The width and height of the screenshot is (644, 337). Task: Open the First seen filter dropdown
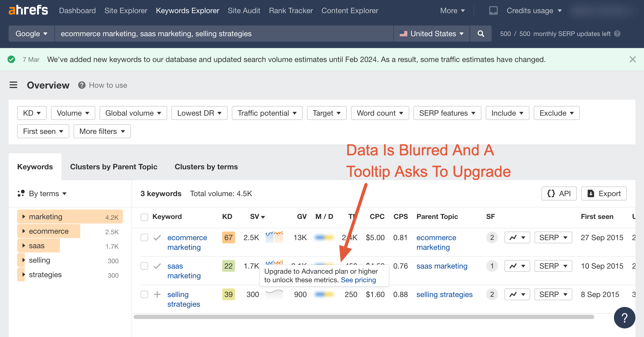[43, 131]
